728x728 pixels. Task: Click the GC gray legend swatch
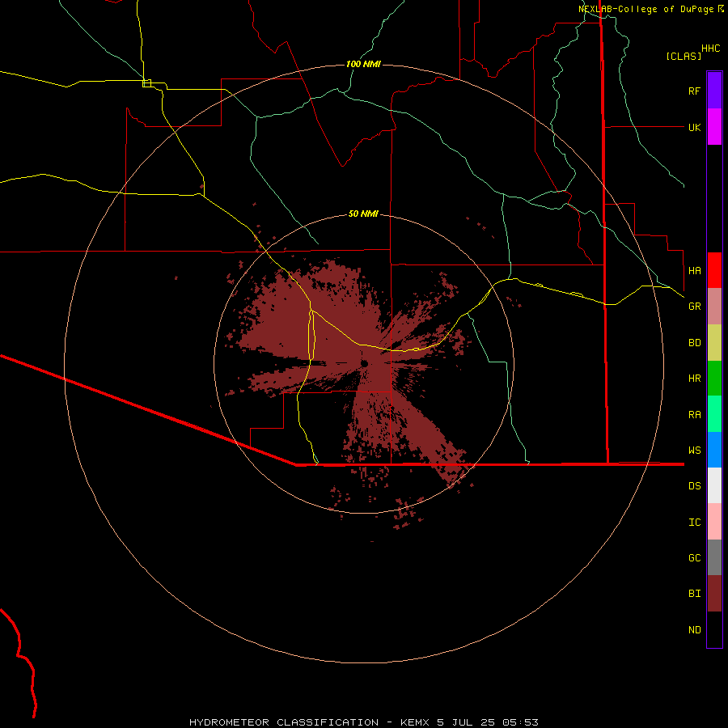(x=714, y=557)
